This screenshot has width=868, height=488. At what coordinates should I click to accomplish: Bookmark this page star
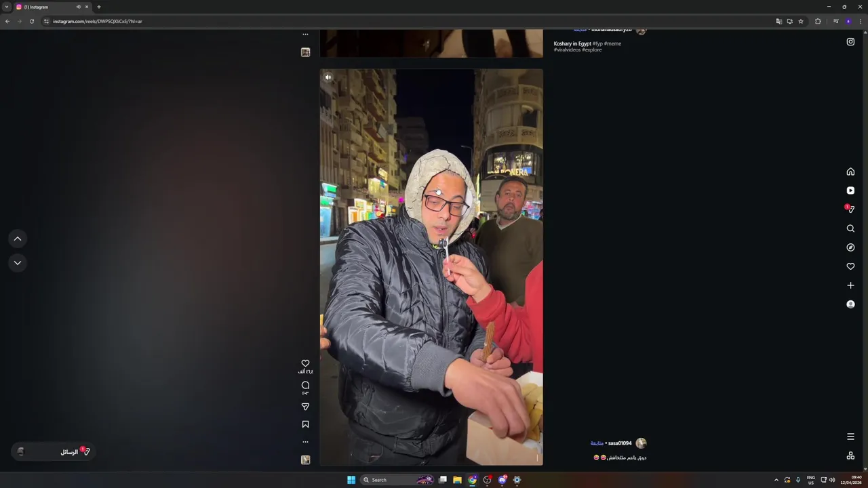(x=800, y=21)
